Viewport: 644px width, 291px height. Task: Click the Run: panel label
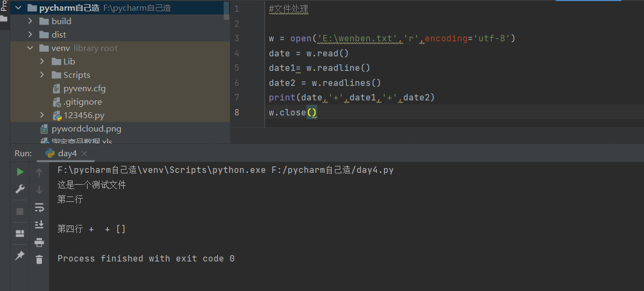coord(23,154)
